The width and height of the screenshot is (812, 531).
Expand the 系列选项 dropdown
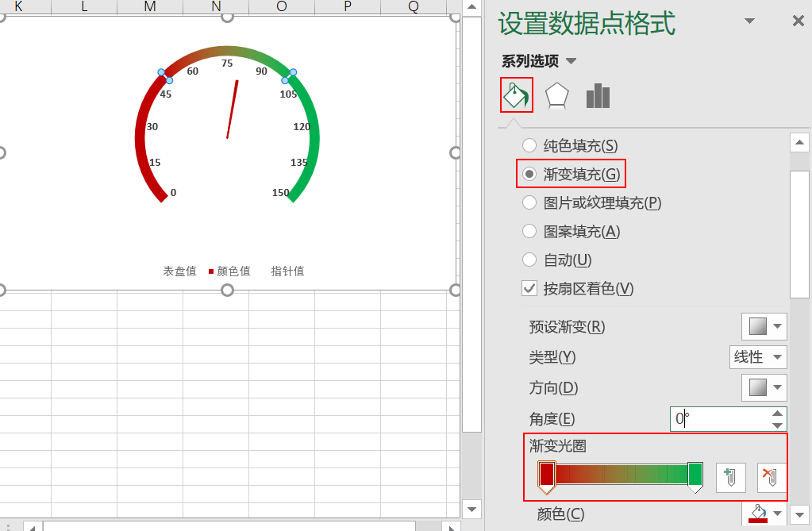click(571, 61)
